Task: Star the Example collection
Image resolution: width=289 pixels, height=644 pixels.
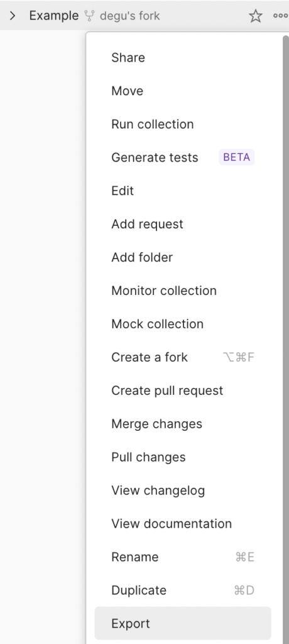Action: [255, 16]
